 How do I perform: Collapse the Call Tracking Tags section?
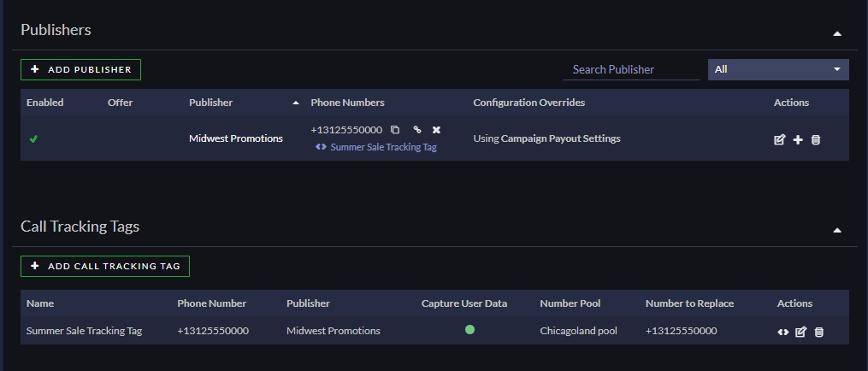tap(837, 230)
